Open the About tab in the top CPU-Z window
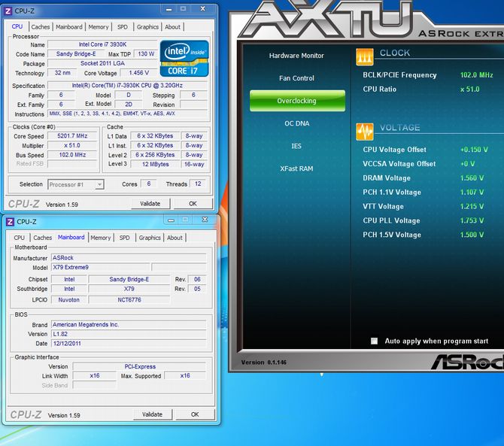This screenshot has width=504, height=446. (x=172, y=27)
